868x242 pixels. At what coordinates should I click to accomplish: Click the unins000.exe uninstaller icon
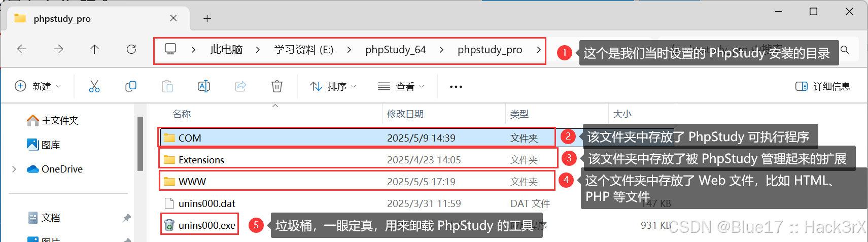click(169, 225)
